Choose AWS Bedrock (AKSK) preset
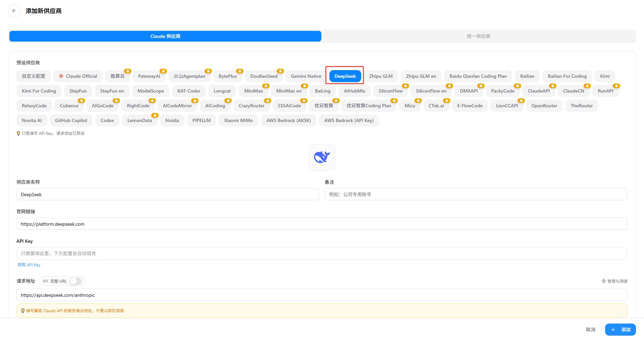 point(288,120)
